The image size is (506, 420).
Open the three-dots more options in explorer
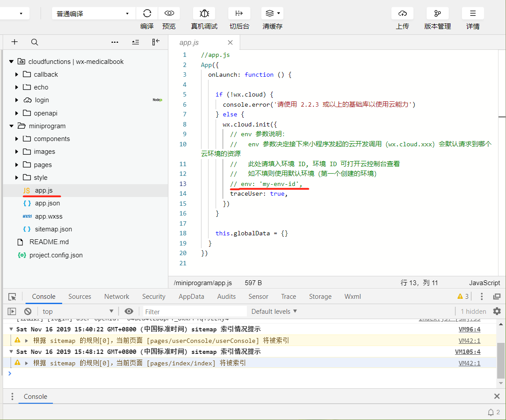pos(115,42)
